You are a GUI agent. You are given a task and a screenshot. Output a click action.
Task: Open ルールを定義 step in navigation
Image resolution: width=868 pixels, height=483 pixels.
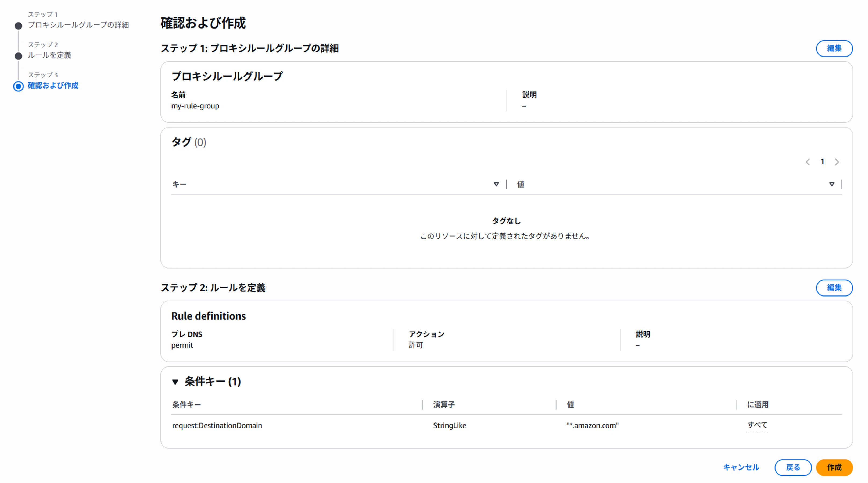(x=49, y=55)
